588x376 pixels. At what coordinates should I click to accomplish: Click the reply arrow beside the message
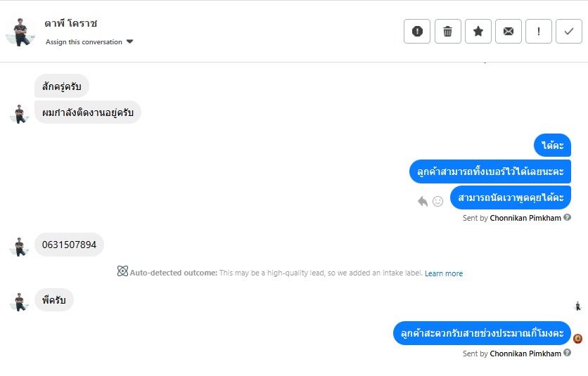[x=423, y=201]
